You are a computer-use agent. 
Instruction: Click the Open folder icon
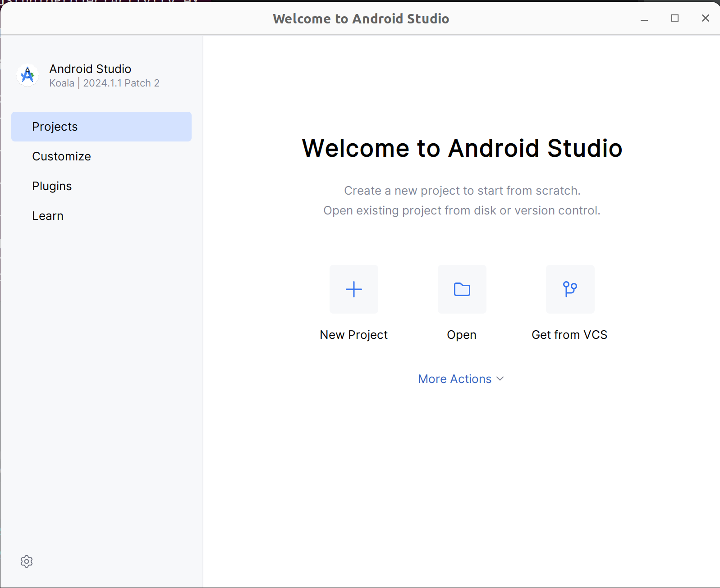pyautogui.click(x=462, y=289)
